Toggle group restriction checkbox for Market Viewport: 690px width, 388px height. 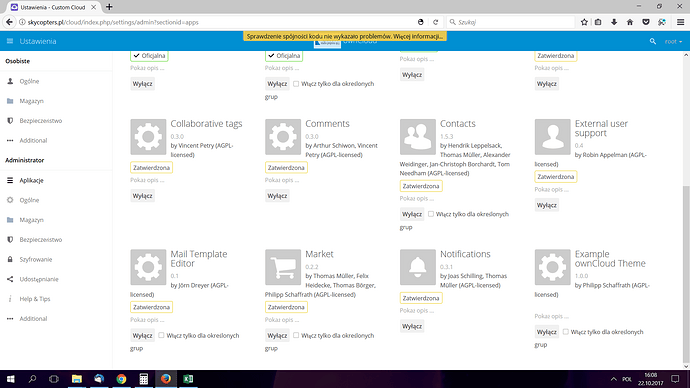coord(296,335)
